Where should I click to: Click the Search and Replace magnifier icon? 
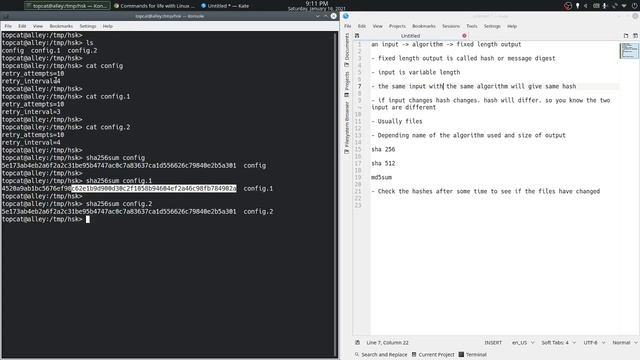357,355
